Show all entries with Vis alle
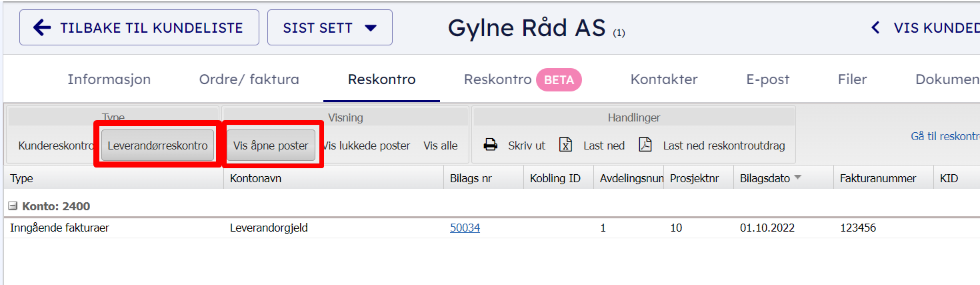This screenshot has width=980, height=285. (441, 146)
